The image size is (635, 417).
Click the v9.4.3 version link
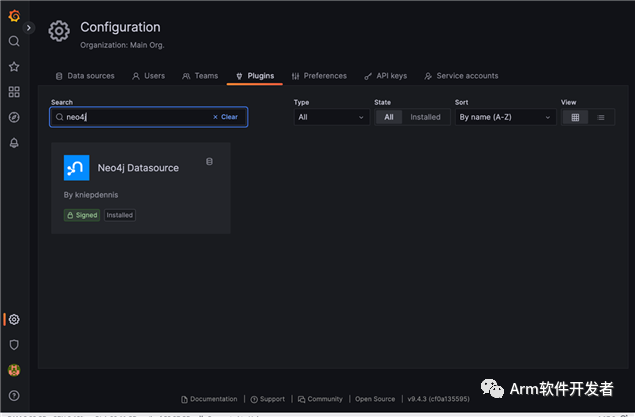click(439, 399)
